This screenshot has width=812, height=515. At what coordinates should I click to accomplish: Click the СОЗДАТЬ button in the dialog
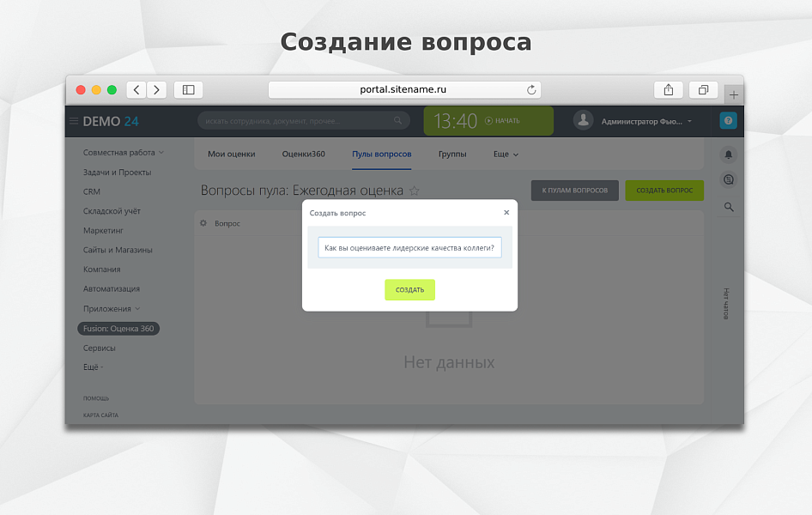[409, 289]
